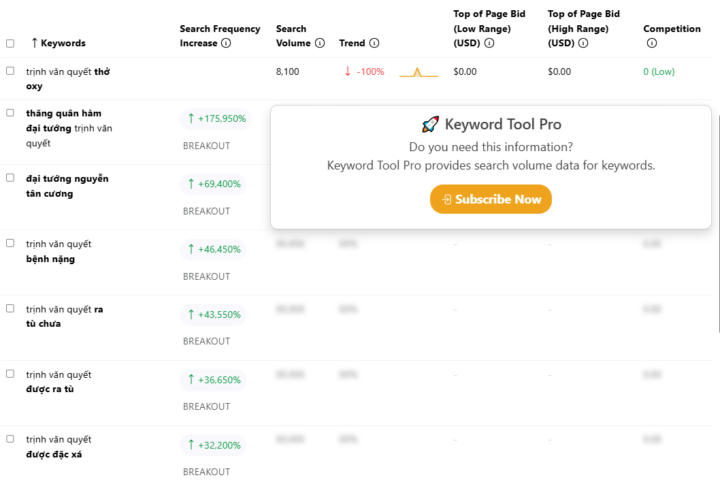This screenshot has width=720, height=482.
Task: Open keyword thăng quân hàm đại tướng trịnh văn quyết
Action: [x=69, y=128]
